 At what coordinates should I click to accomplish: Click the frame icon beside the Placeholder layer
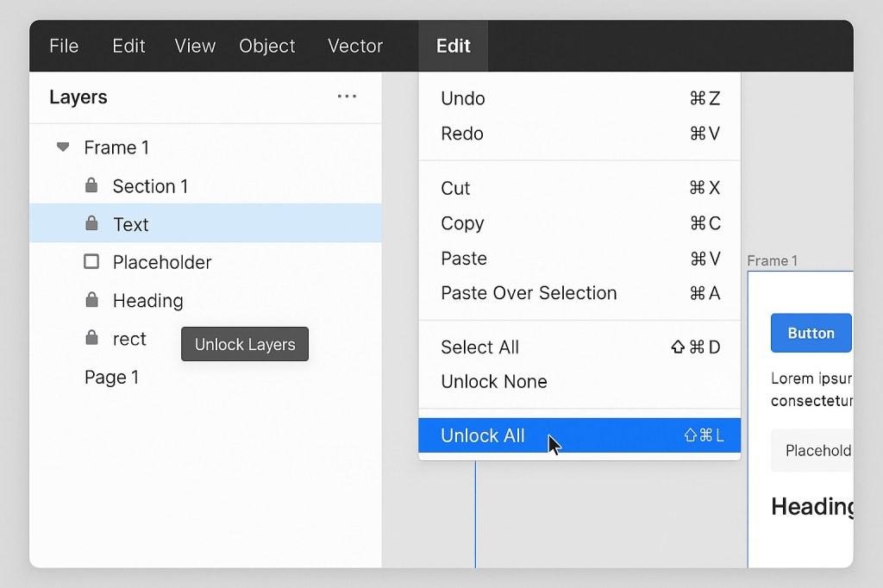click(x=91, y=262)
